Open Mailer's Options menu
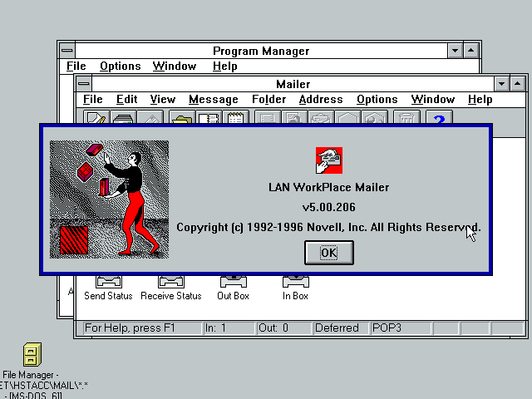 (377, 100)
